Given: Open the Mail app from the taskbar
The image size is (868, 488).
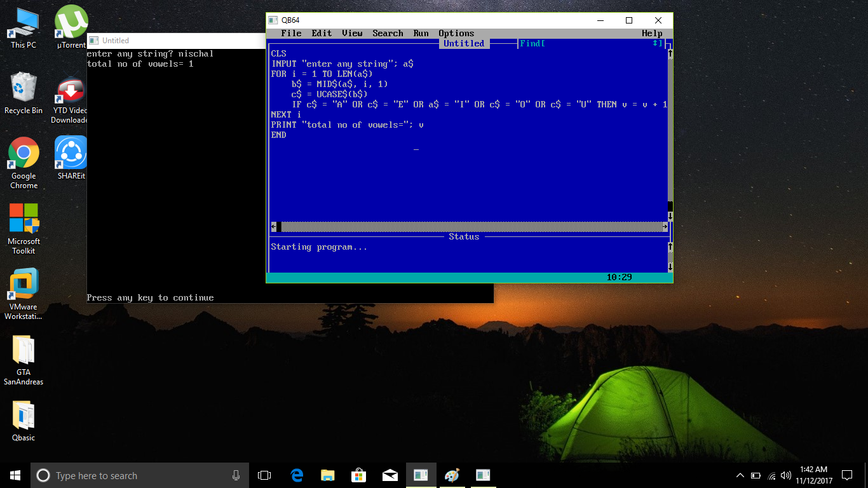Looking at the screenshot, I should [390, 475].
